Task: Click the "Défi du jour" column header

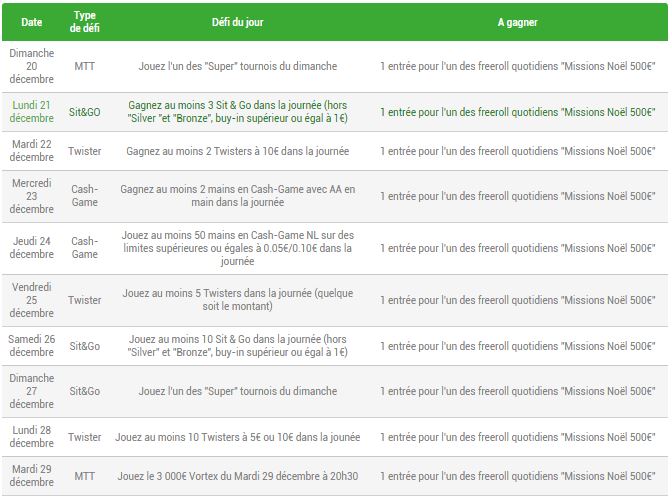Action: tap(237, 21)
